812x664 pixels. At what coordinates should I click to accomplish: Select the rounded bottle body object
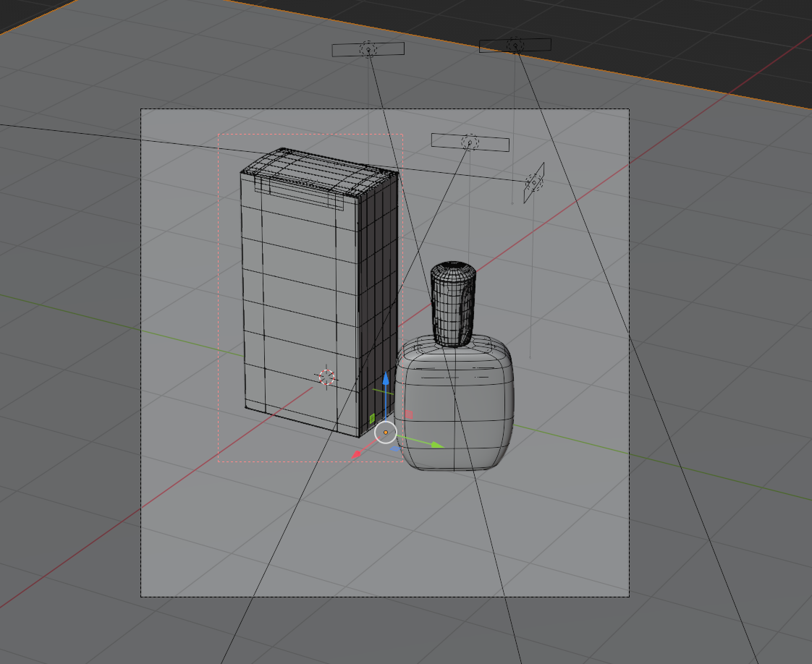tap(454, 404)
